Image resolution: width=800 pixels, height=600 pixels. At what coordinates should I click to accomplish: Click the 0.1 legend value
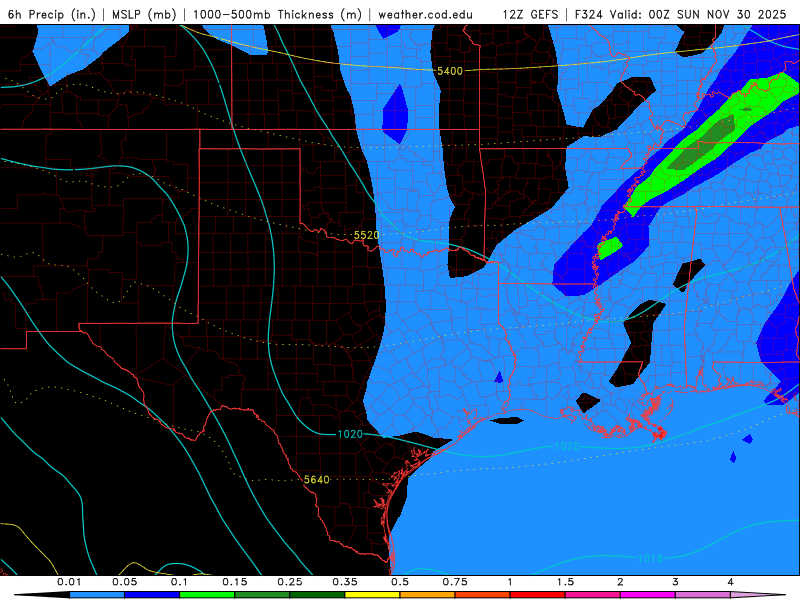(x=179, y=582)
